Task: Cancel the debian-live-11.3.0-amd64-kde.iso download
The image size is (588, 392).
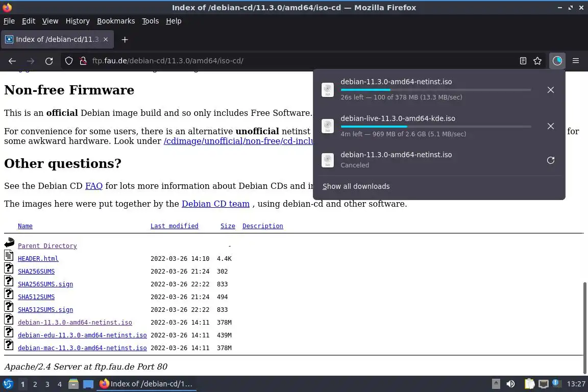Action: click(551, 126)
